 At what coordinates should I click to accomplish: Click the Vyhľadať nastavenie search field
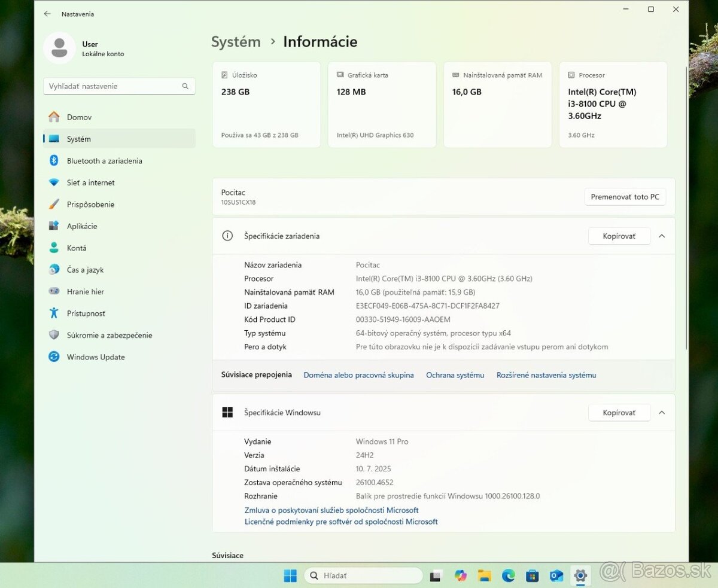pos(119,86)
